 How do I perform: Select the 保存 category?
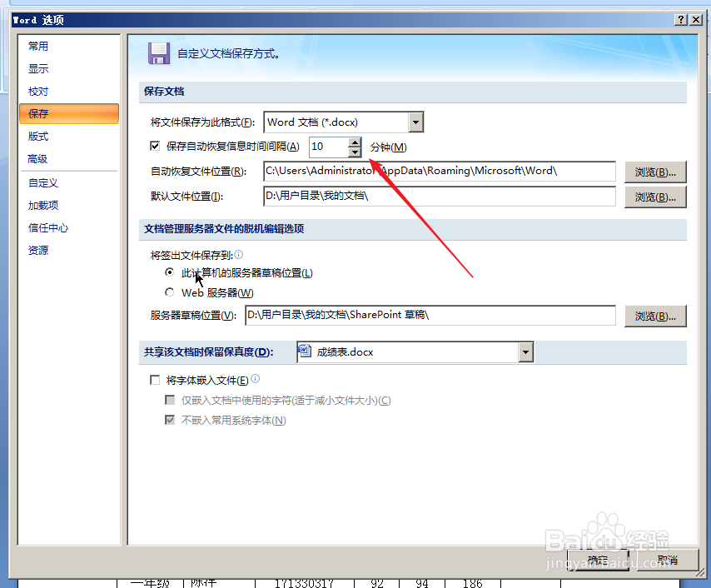click(x=69, y=113)
